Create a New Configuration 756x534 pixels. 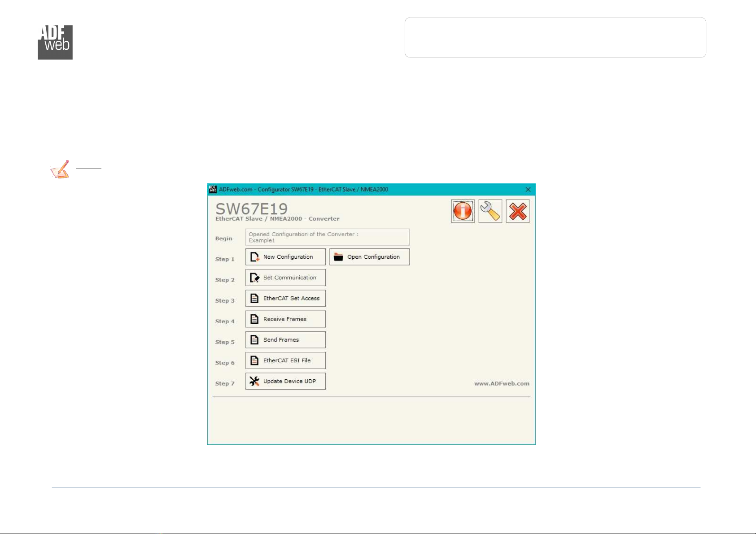tap(285, 257)
